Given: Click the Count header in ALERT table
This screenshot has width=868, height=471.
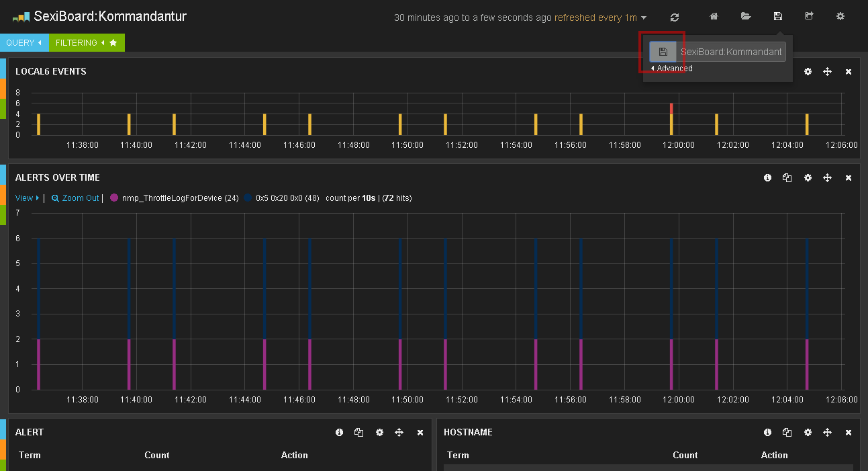Looking at the screenshot, I should pyautogui.click(x=157, y=455).
